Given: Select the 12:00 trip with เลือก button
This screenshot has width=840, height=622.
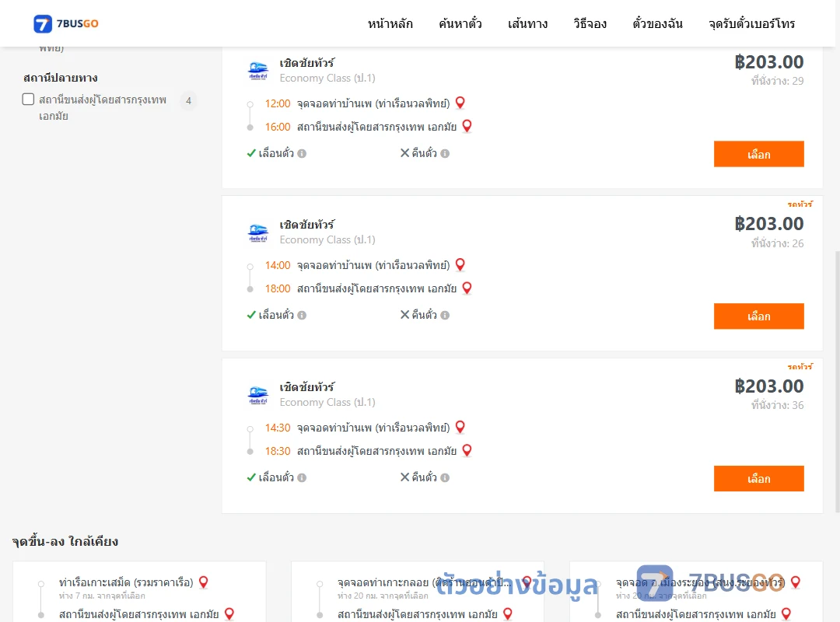Looking at the screenshot, I should tap(758, 154).
